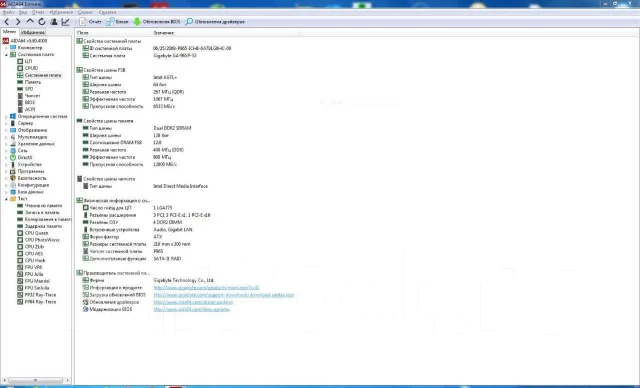640x388 pixels.
Task: Open the Отчёт menu in menu bar
Action: [x=38, y=12]
